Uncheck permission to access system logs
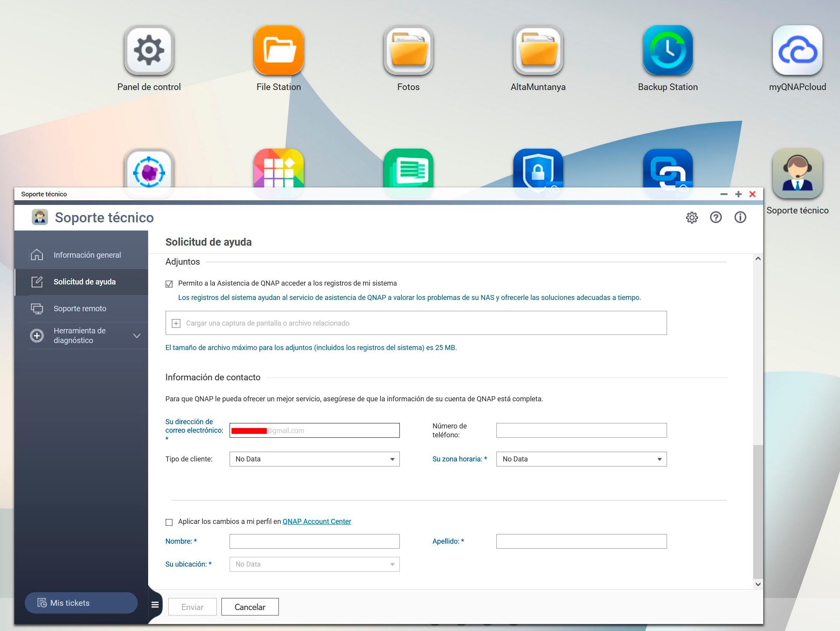Viewport: 840px width, 631px height. 169,284
